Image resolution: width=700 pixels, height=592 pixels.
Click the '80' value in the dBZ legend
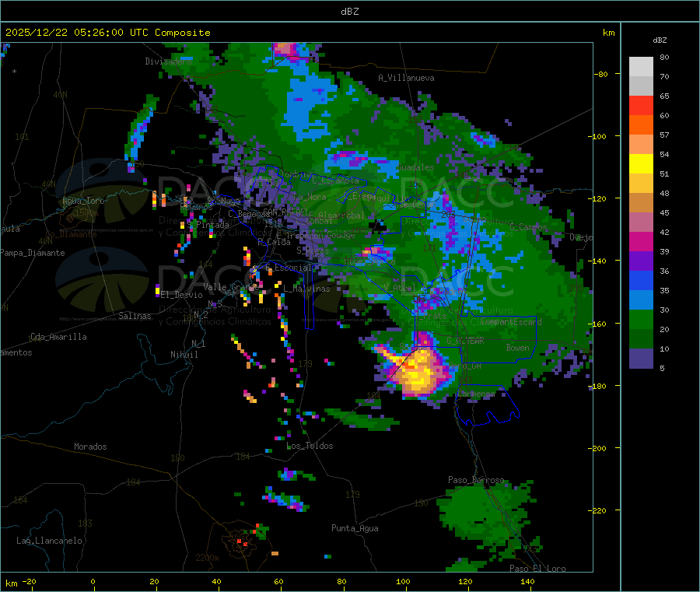(x=664, y=57)
